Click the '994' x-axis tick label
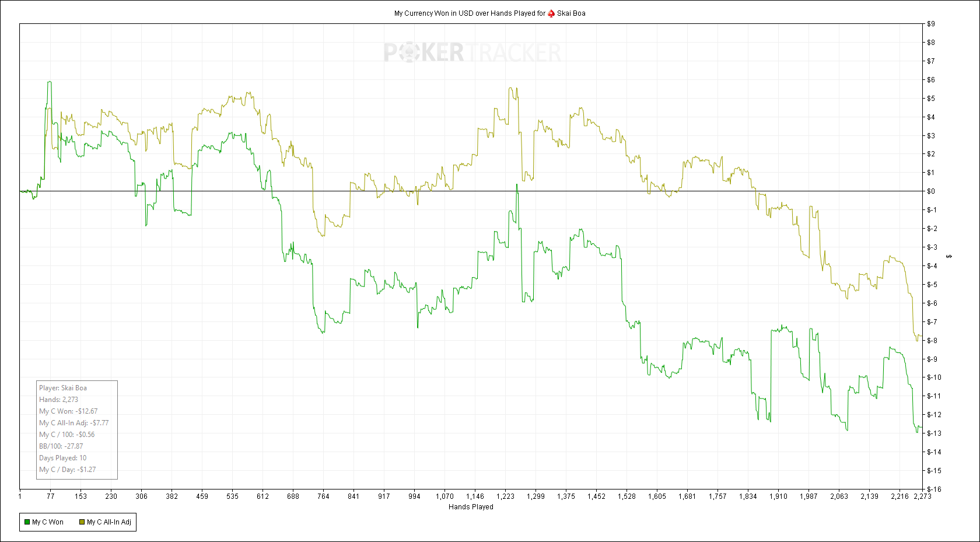 pyautogui.click(x=414, y=496)
